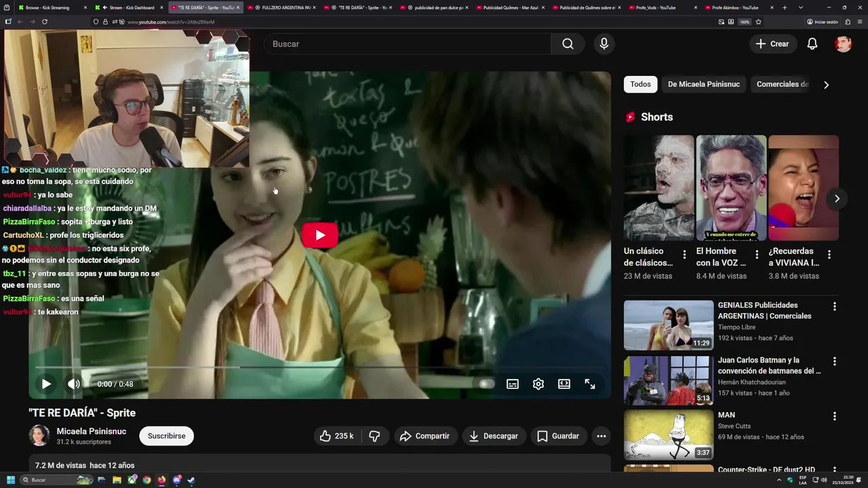Click the youtube.com address bar
The height and width of the screenshot is (488, 868).
[x=403, y=22]
